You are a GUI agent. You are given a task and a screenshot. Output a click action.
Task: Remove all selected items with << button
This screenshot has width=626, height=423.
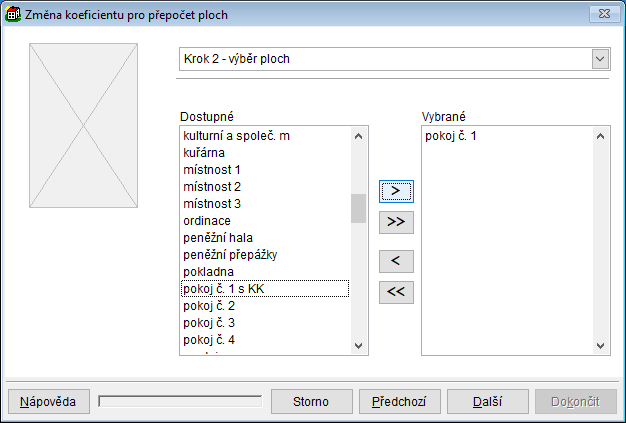click(396, 292)
